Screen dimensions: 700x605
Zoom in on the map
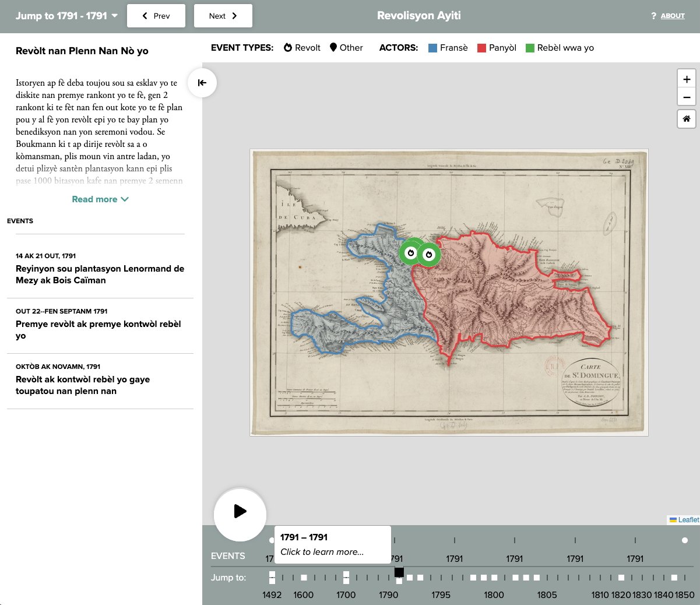pyautogui.click(x=687, y=79)
